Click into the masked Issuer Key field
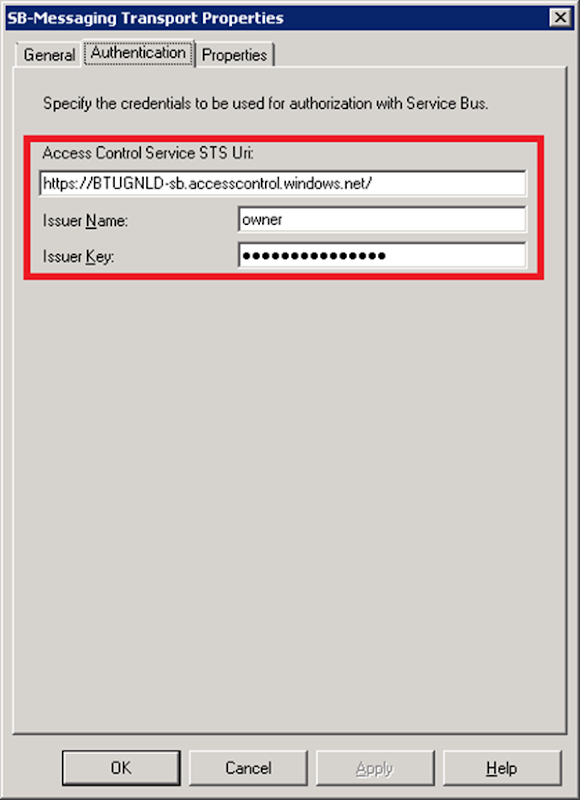Viewport: 580px width, 800px height. click(382, 255)
